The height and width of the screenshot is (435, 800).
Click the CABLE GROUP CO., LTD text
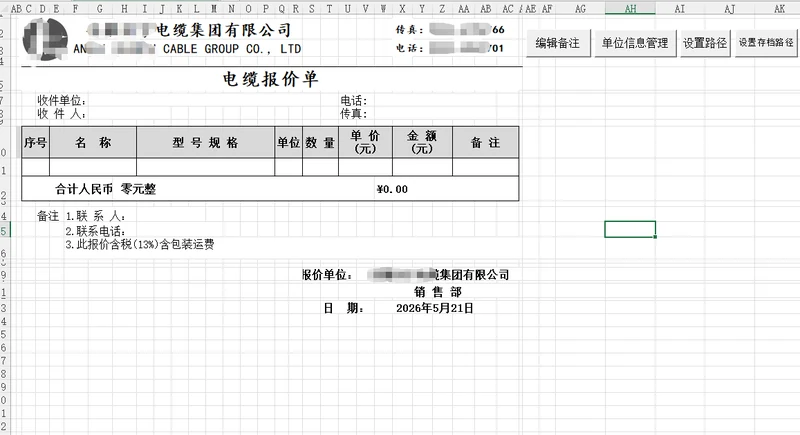point(232,49)
